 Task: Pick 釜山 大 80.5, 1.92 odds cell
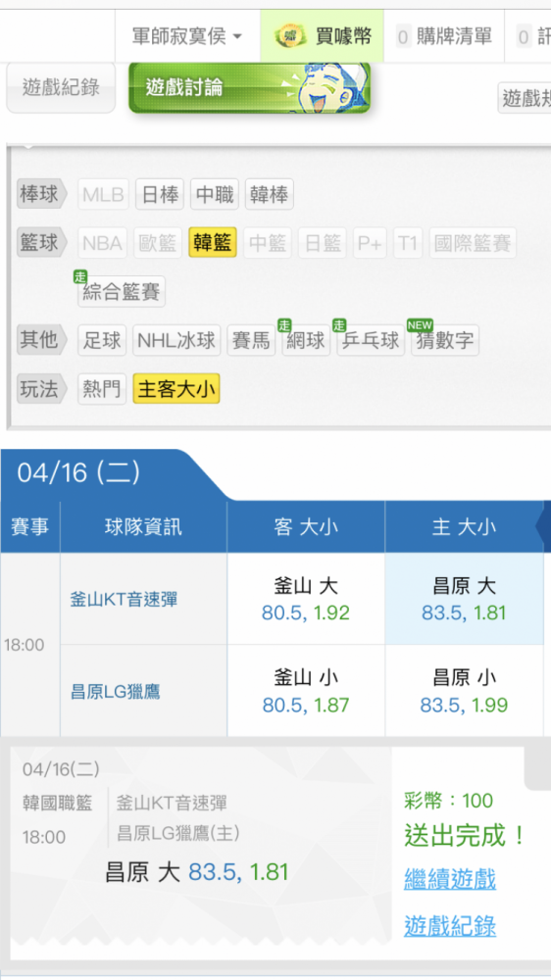306,599
